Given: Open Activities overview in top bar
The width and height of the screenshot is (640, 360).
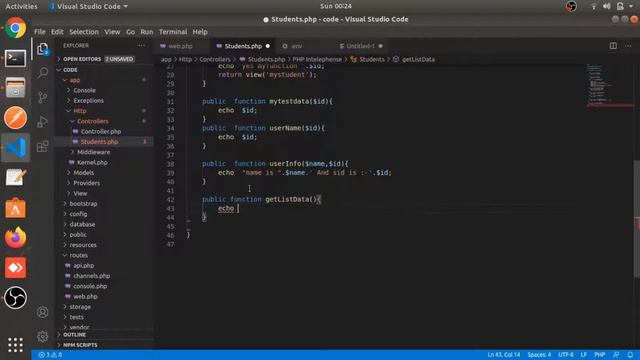Looking at the screenshot, I should click(x=21, y=7).
